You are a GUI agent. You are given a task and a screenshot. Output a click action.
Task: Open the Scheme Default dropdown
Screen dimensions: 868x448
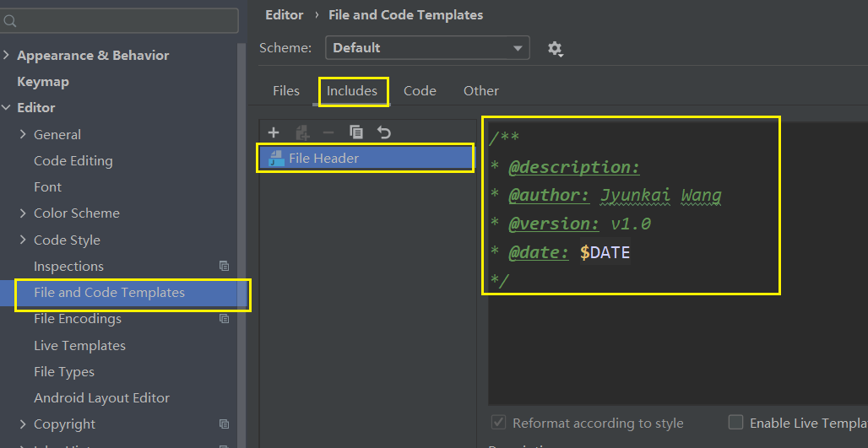[427, 48]
